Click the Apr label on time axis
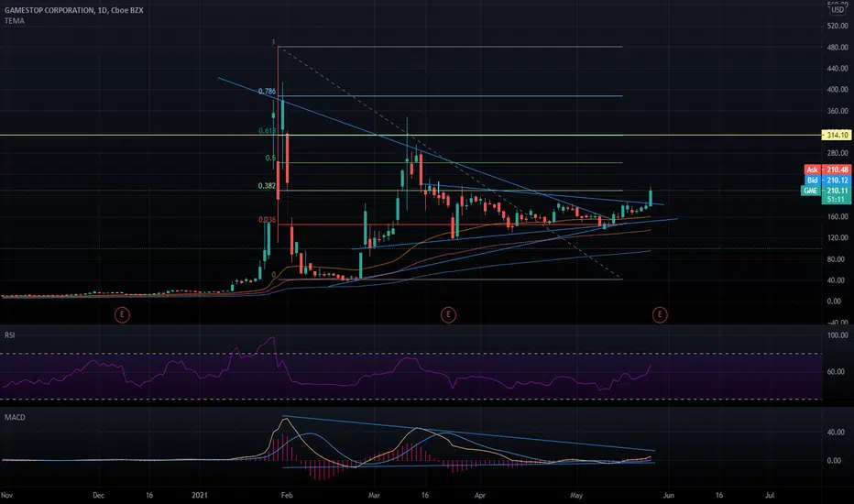 pyautogui.click(x=479, y=495)
